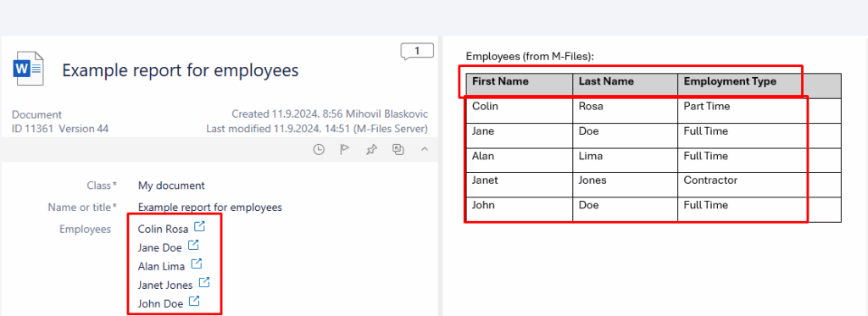Open Colin Rosa in new window icon
Screen dimensions: 868x316
200,226
